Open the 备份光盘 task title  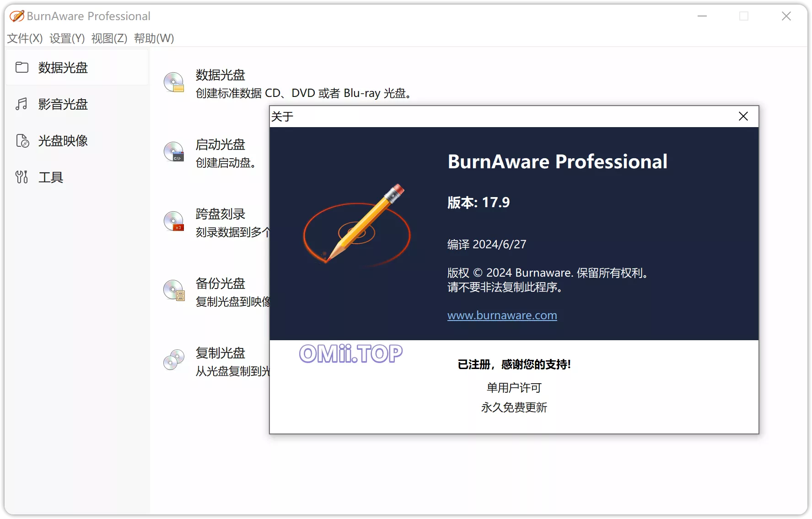tap(220, 284)
